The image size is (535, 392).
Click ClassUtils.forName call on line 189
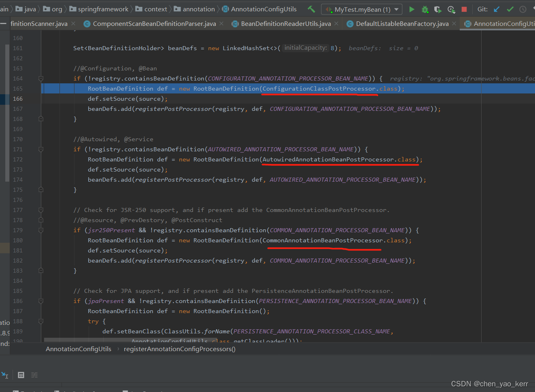pyautogui.click(x=197, y=331)
